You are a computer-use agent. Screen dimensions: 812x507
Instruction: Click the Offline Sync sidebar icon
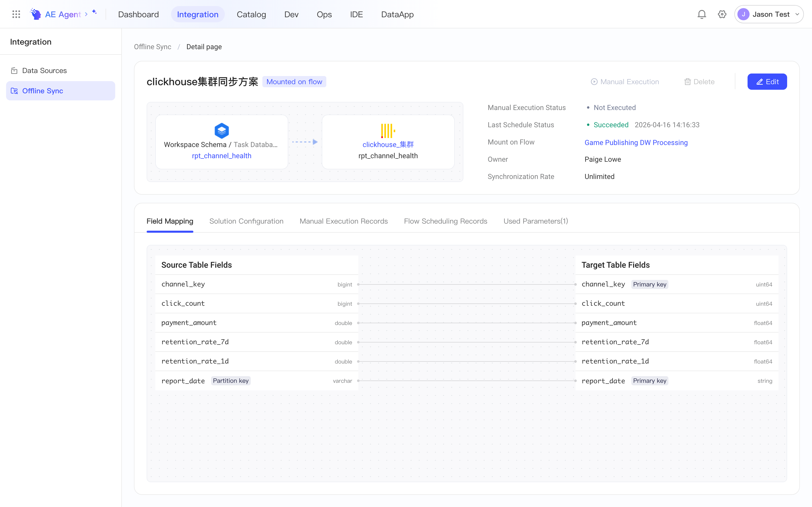(14, 91)
